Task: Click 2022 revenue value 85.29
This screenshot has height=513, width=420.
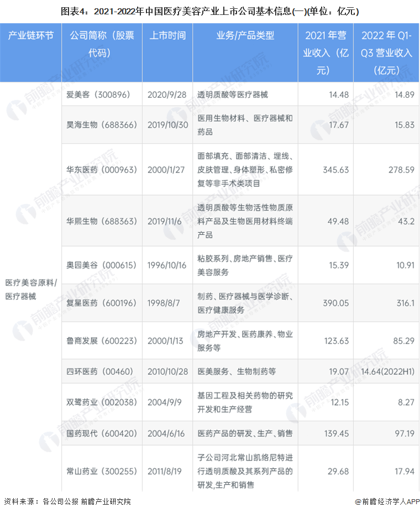Action: [404, 341]
